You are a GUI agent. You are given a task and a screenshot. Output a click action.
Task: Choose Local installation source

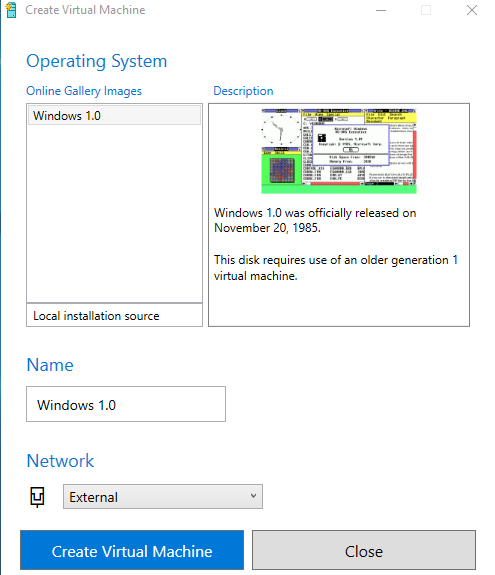point(114,315)
